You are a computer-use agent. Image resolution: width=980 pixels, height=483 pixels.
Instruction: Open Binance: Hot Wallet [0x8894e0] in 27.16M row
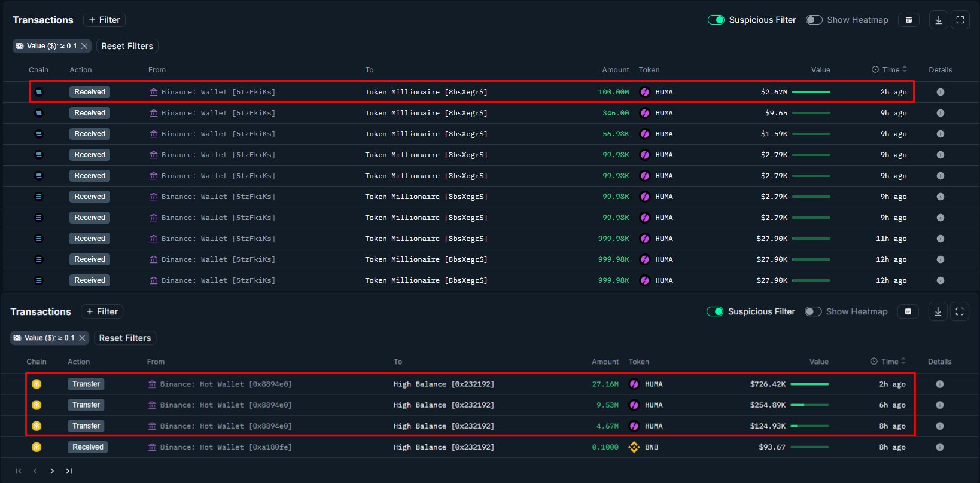(226, 384)
